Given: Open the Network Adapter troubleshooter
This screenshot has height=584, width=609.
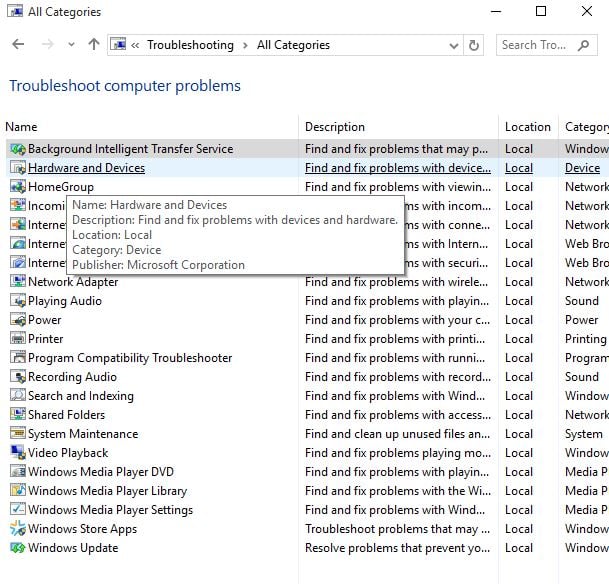Looking at the screenshot, I should 73,282.
